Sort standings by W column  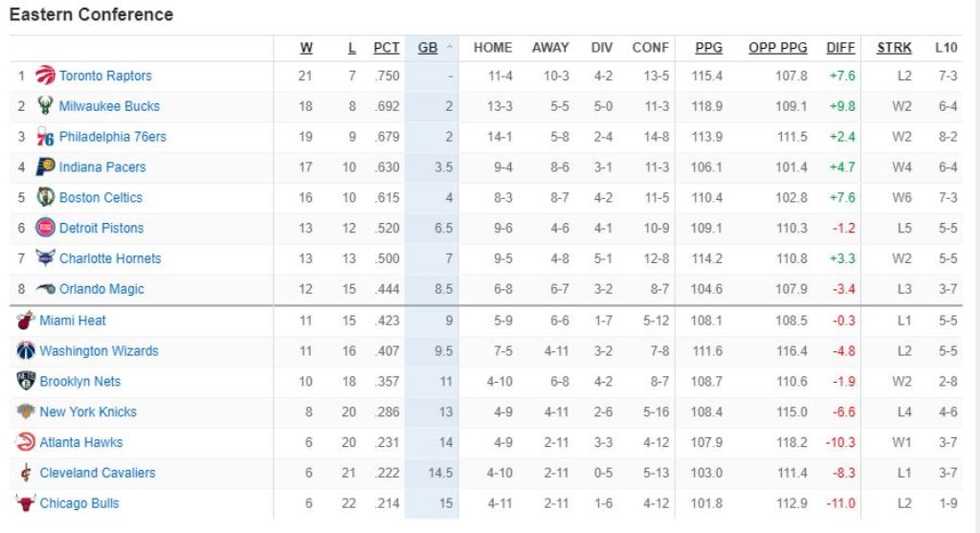point(306,47)
